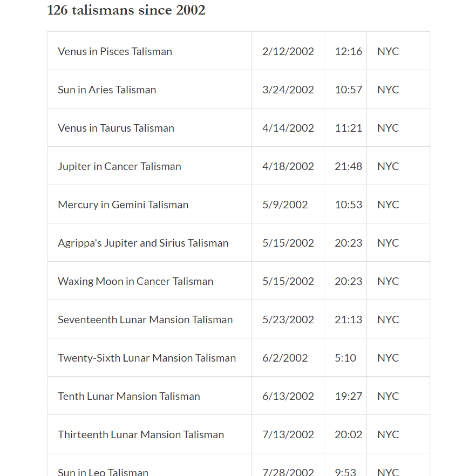Select Twenty-Sixth Lunar Mansion Talisman cell
This screenshot has width=476, height=476.
click(x=147, y=358)
